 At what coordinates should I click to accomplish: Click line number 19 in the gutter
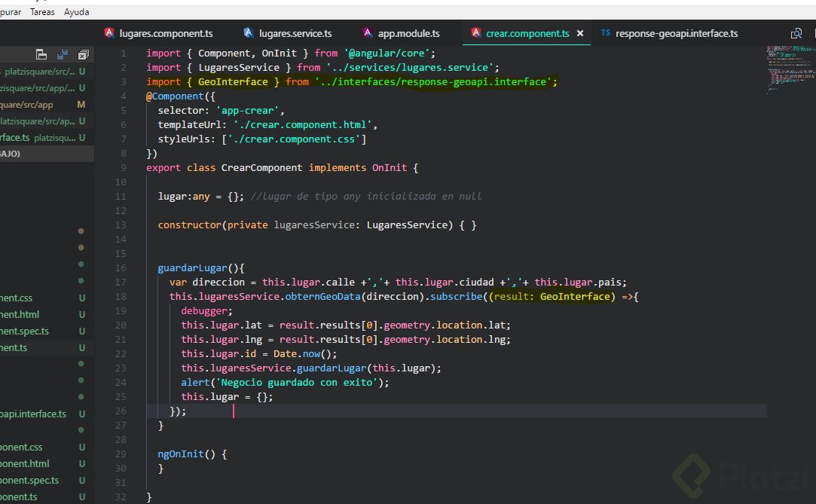[x=121, y=310]
